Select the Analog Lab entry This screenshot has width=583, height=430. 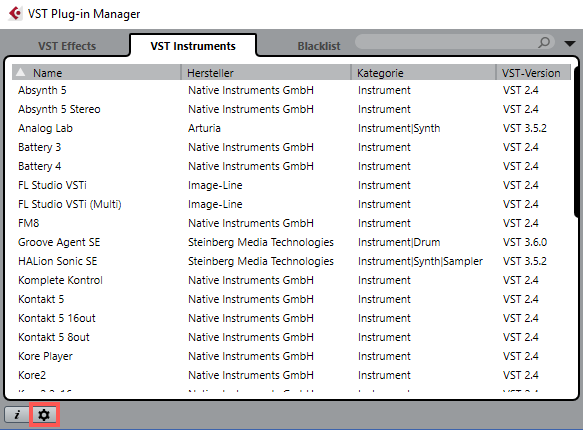pyautogui.click(x=292, y=128)
